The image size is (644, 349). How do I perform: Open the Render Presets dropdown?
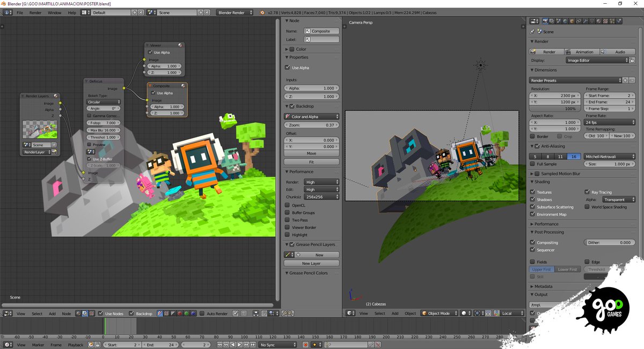pos(575,80)
